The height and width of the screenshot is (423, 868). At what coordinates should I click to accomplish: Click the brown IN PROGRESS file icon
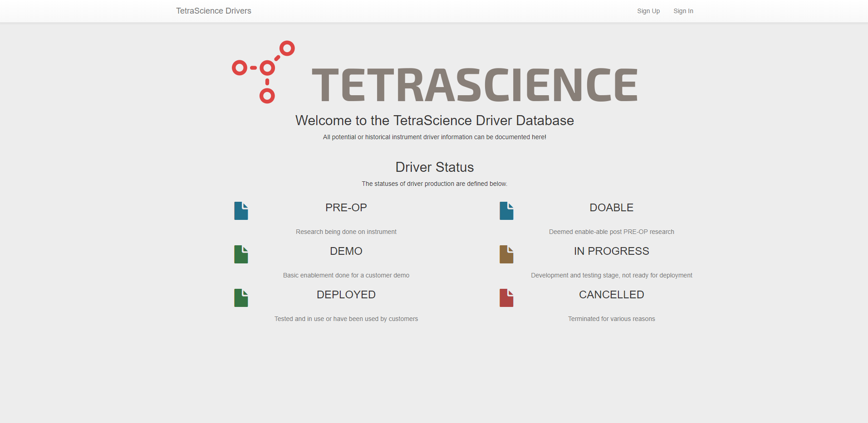pyautogui.click(x=506, y=254)
